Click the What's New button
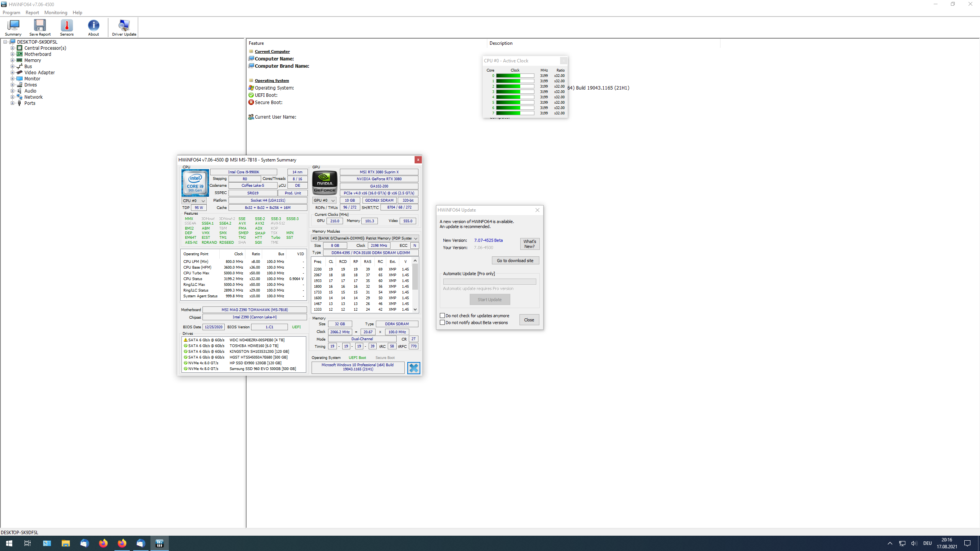The height and width of the screenshot is (551, 980). tap(530, 243)
